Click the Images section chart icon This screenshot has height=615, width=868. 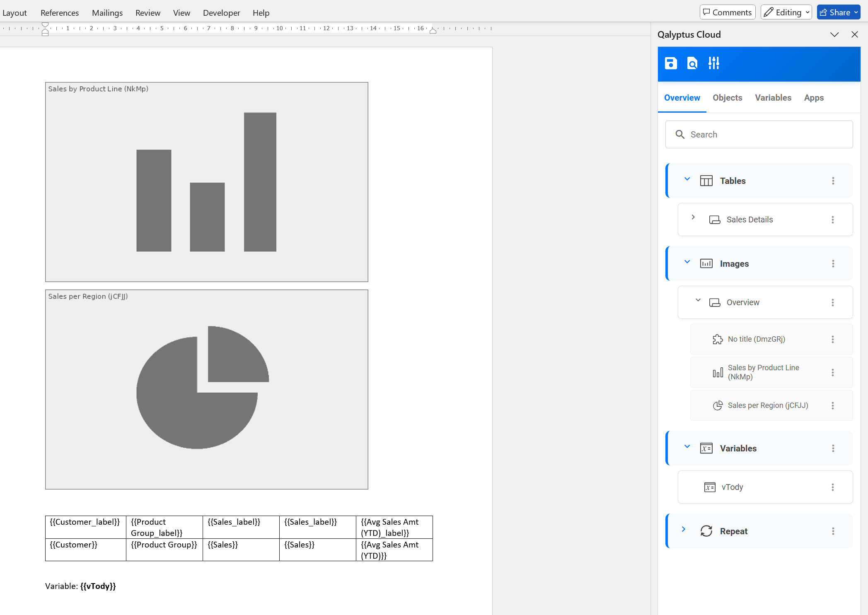[x=706, y=263]
